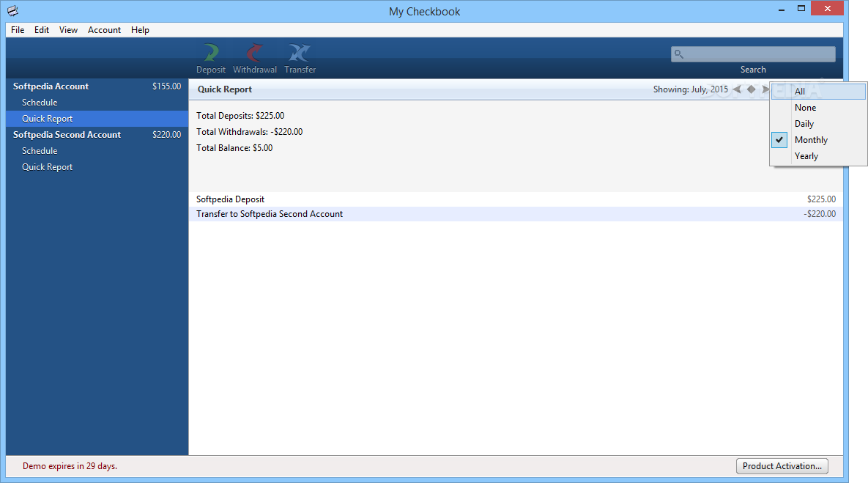Minimize the My Checkbook window
This screenshot has width=868, height=483.
pos(782,9)
